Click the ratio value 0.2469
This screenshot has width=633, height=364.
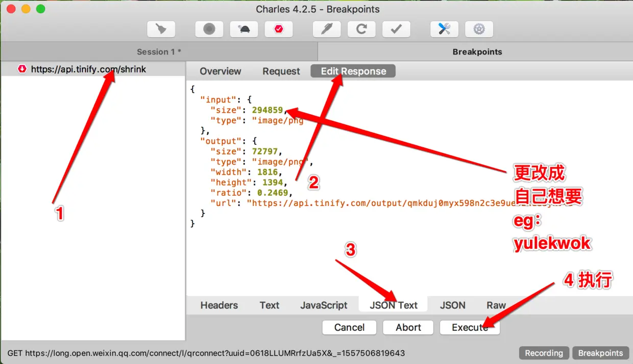click(x=273, y=193)
